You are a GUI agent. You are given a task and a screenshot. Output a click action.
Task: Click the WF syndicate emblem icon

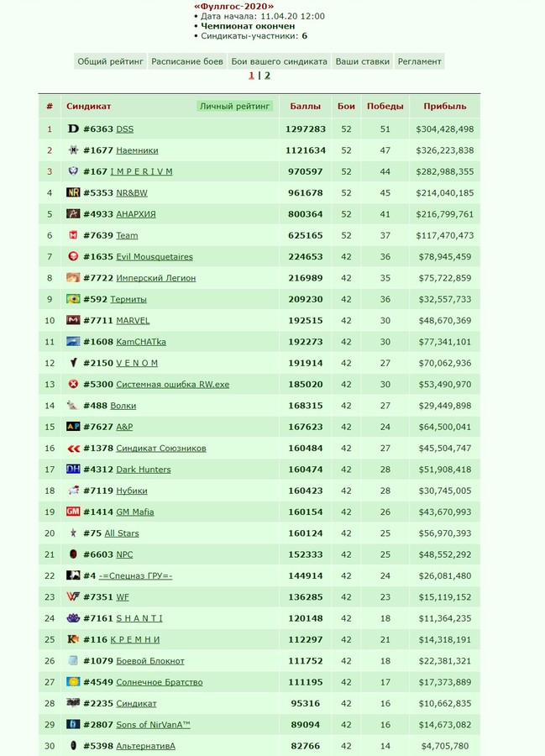coord(73,597)
